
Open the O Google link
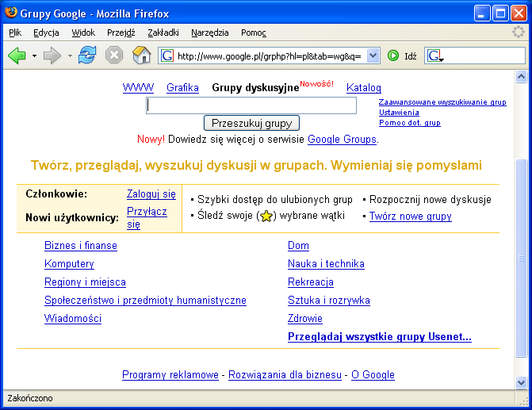pyautogui.click(x=373, y=374)
